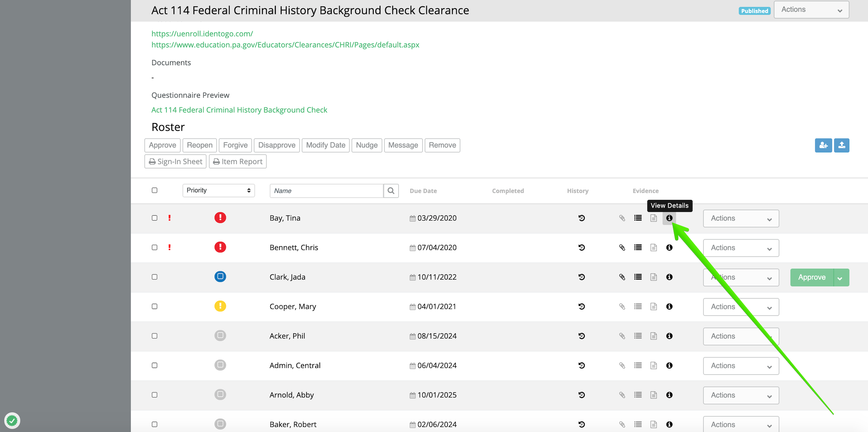The height and width of the screenshot is (432, 868).
Task: Click green checkmark badge in bottom-left corner
Action: 12,421
